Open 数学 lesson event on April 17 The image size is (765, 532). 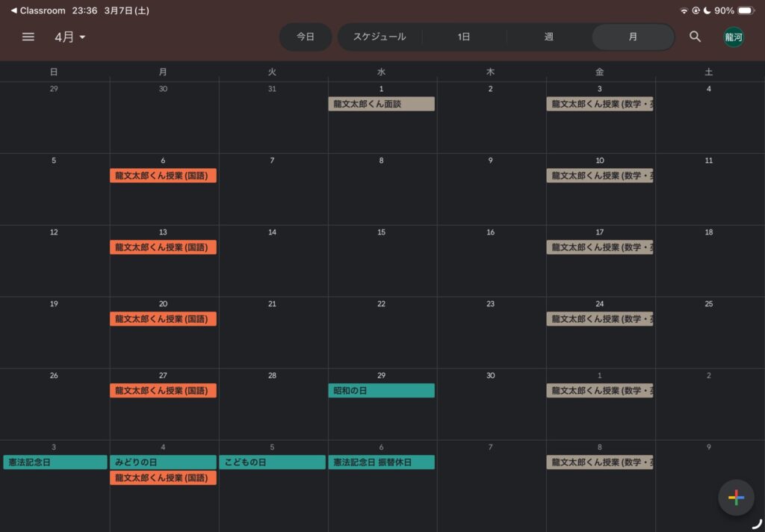[600, 247]
